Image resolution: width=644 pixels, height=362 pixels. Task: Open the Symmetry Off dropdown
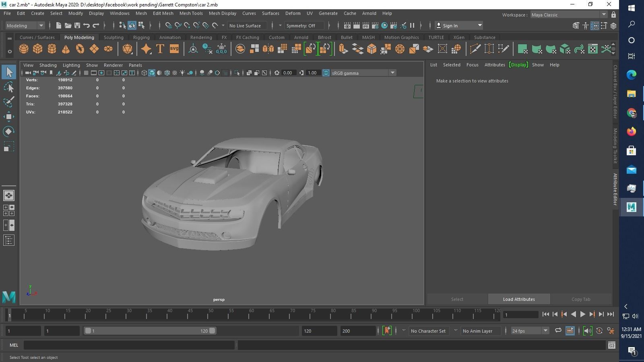click(x=304, y=25)
